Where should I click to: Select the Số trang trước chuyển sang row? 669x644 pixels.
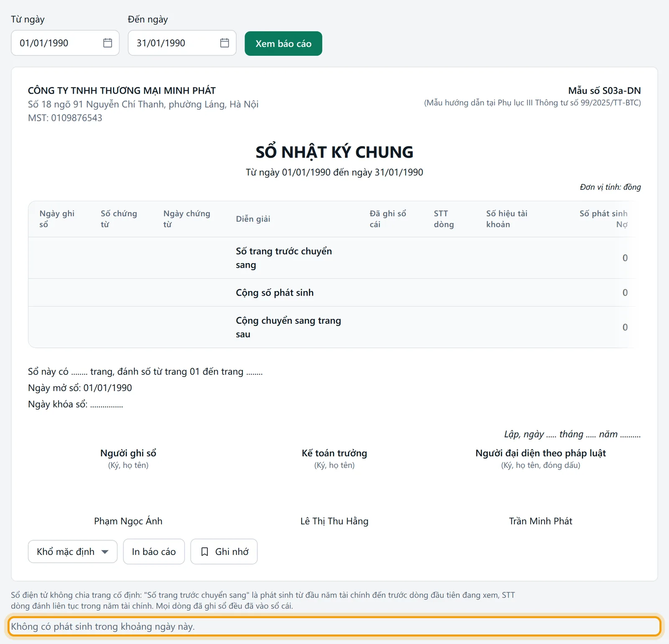point(332,258)
